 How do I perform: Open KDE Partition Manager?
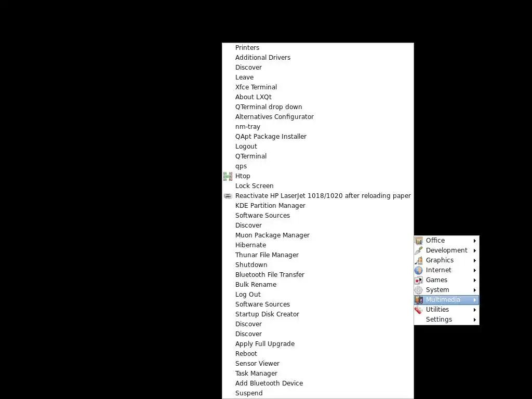[318, 205]
